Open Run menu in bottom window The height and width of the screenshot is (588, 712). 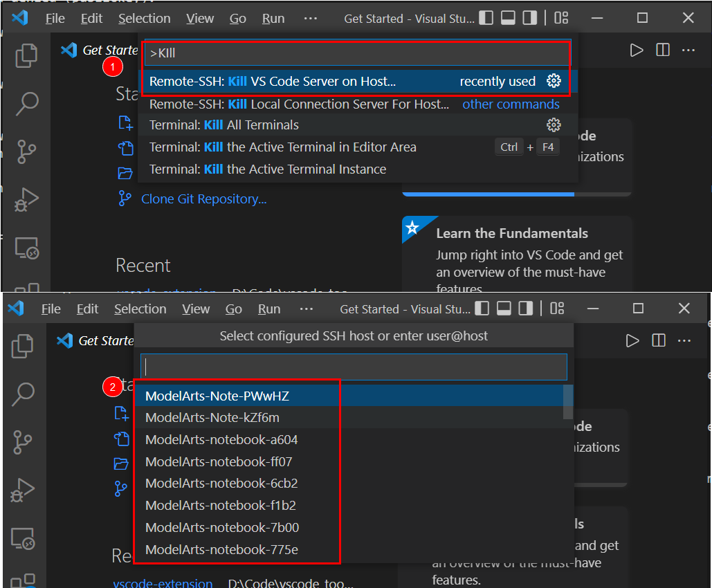[x=268, y=309]
